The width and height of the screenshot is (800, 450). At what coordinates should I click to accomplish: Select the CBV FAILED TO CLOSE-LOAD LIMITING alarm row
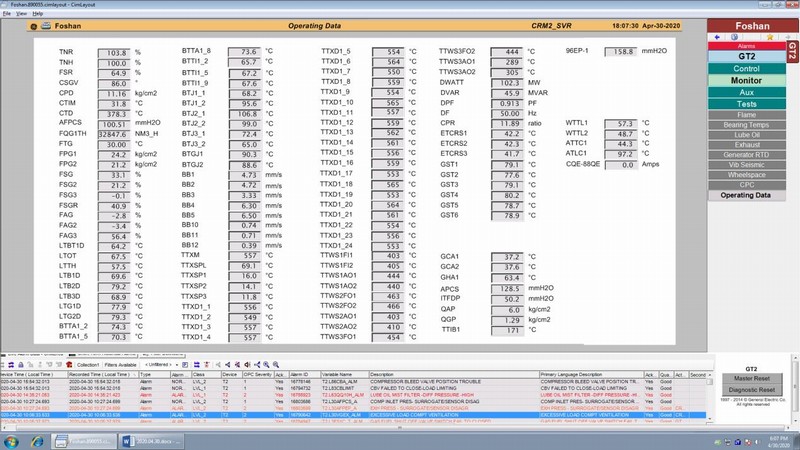point(353,388)
